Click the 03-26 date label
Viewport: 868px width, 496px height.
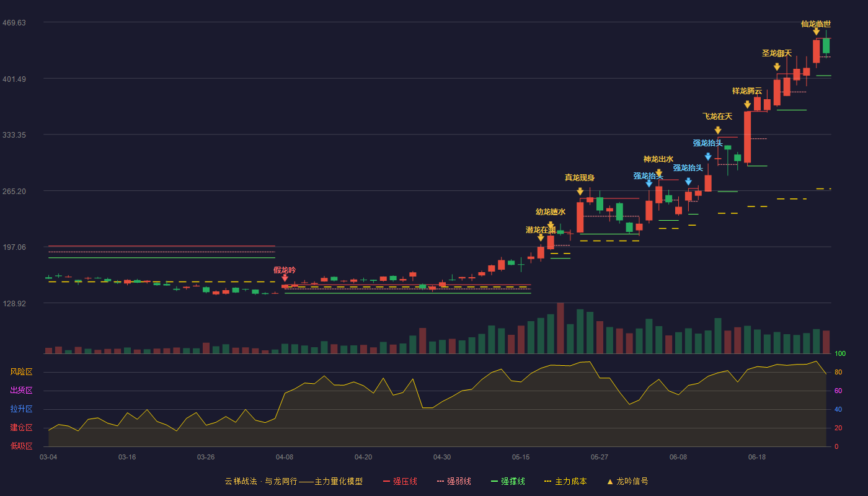pos(206,457)
